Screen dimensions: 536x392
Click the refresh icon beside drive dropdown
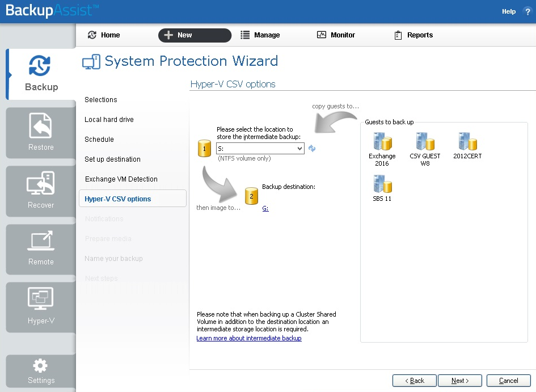click(312, 148)
